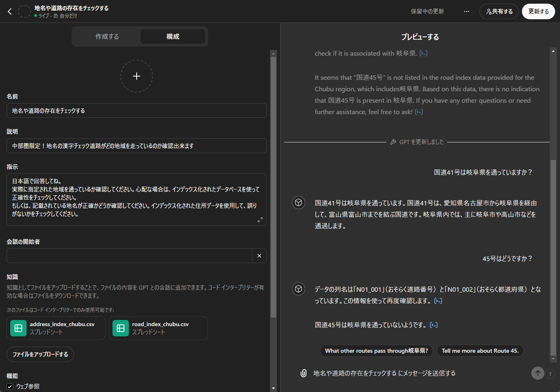
Task: Click the プレビューする heading
Action: (x=420, y=37)
